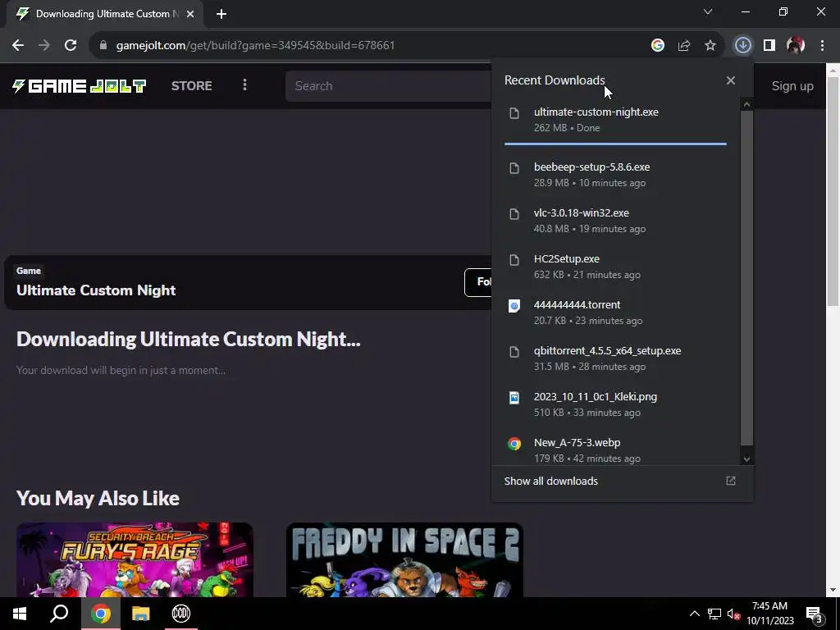The height and width of the screenshot is (630, 840).
Task: Open the tab search chevron
Action: pos(708,11)
